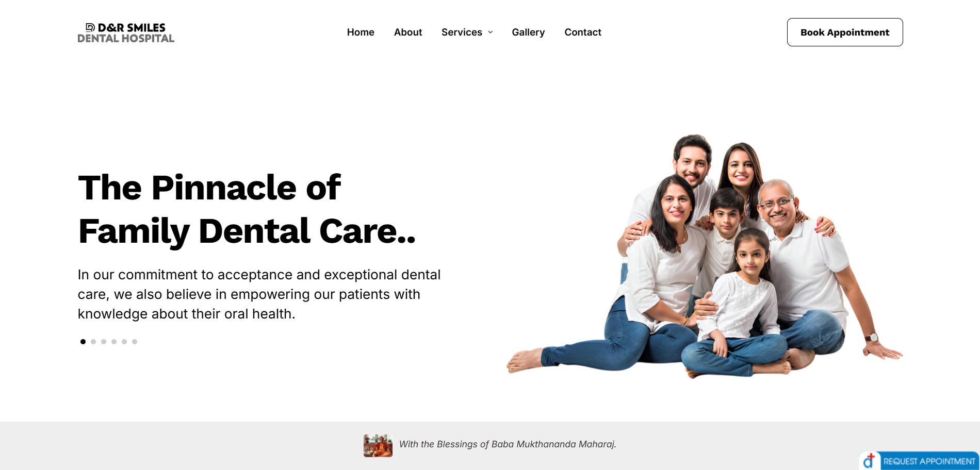Image resolution: width=980 pixels, height=470 pixels.
Task: Click the Blessings of Baba Mukthananda text
Action: [508, 444]
